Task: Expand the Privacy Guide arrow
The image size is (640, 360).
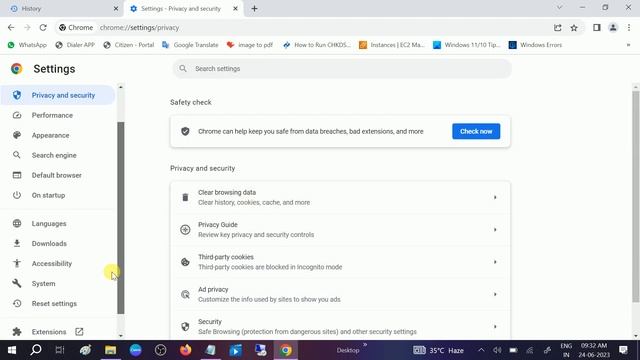Action: (495, 229)
